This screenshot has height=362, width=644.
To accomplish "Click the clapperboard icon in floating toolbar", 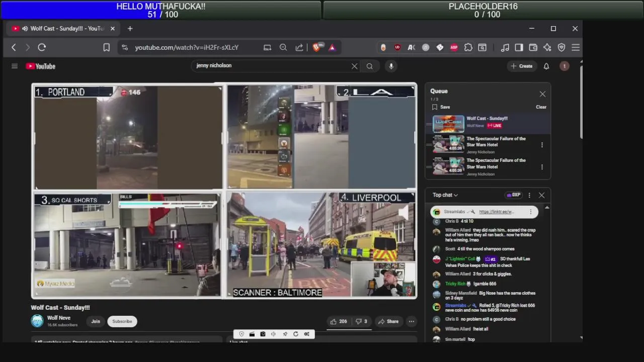I will pos(252,334).
